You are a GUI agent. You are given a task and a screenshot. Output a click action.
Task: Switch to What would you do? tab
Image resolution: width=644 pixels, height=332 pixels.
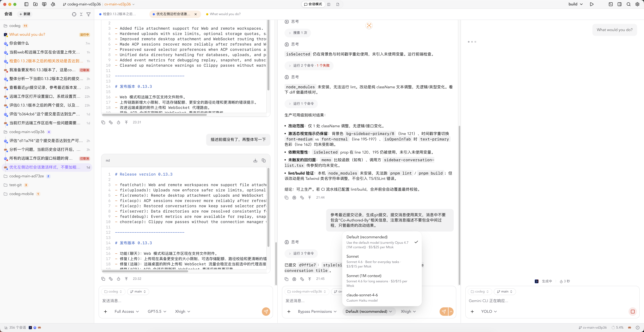(224, 14)
